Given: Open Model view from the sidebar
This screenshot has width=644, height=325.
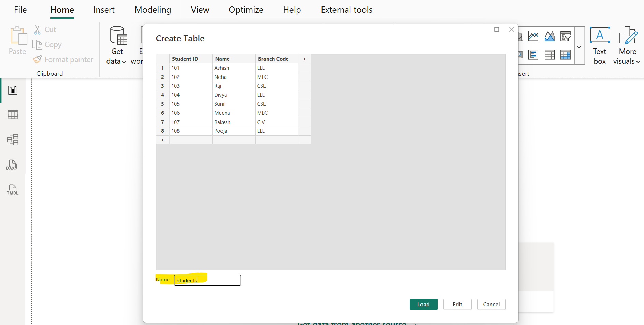Looking at the screenshot, I should [x=13, y=140].
